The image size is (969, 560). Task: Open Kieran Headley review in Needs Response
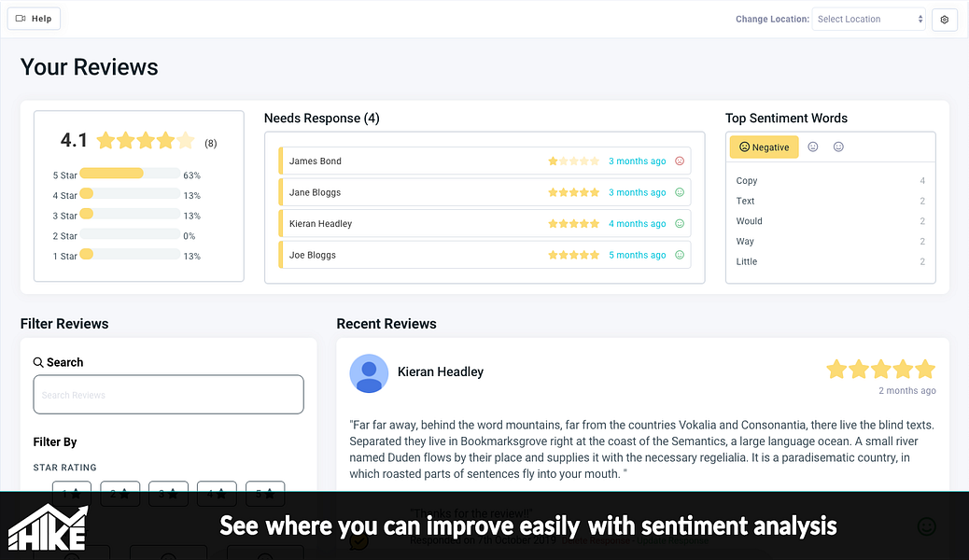484,224
